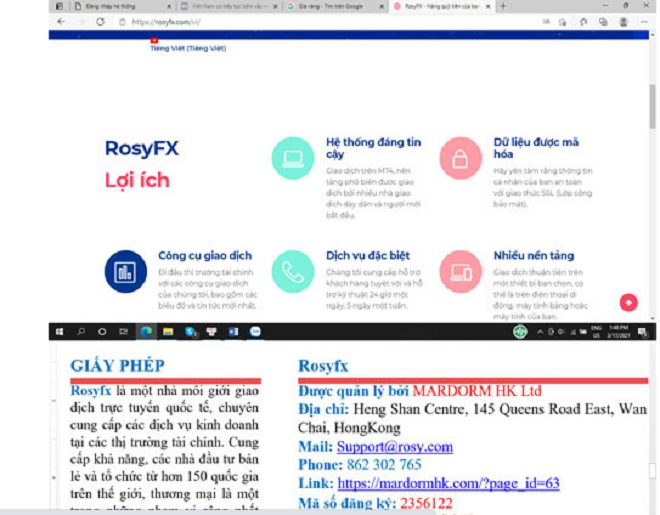Click the Lợi ích heading
Viewport: 660px width, 515px height.
tap(137, 181)
